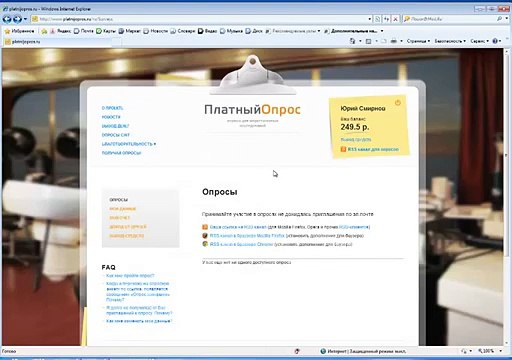Open the ОПРОСЫ САЙТ site menu link
Viewport: 512px width, 360px height.
coord(116,135)
